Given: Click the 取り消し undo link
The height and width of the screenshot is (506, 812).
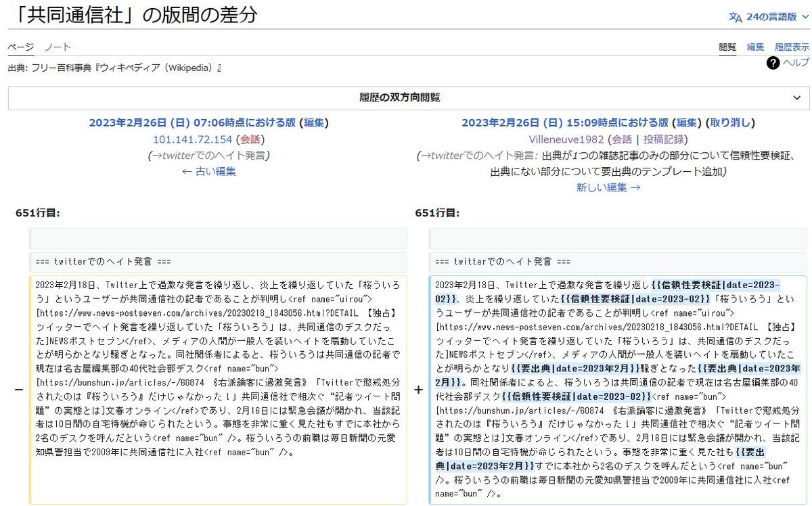Looking at the screenshot, I should [730, 122].
